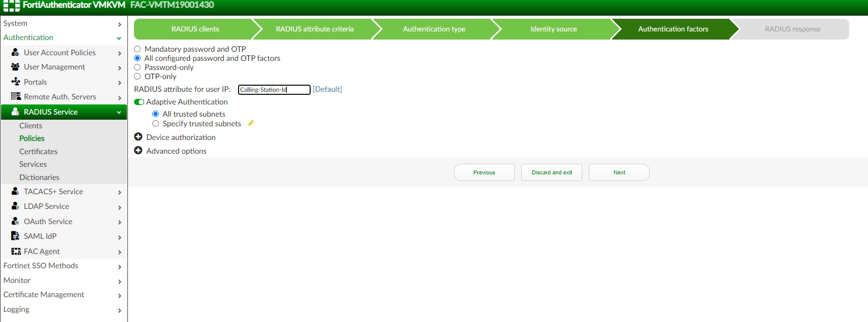Open Services under RADIUS Service

tap(33, 164)
